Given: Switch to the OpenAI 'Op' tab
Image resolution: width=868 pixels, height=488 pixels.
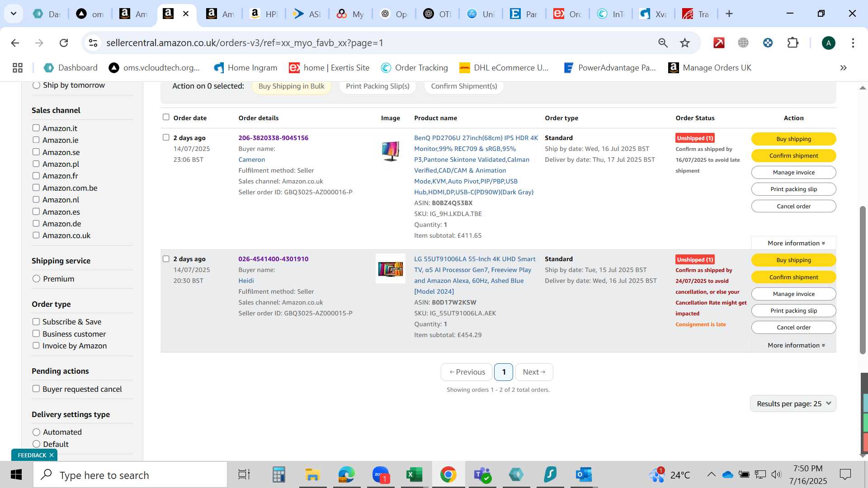Looking at the screenshot, I should (394, 14).
